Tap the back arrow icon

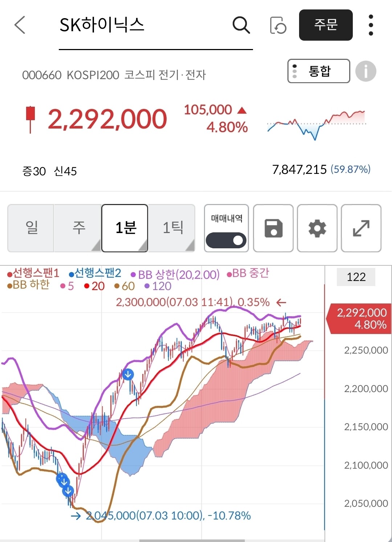pos(20,25)
